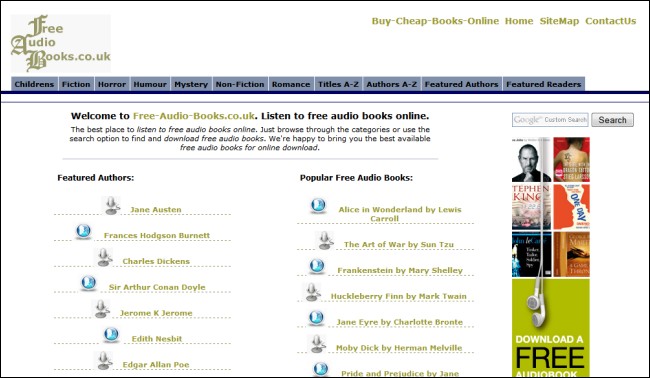Open the Childrens category tab
Screen dimensions: 650x378
(34, 84)
